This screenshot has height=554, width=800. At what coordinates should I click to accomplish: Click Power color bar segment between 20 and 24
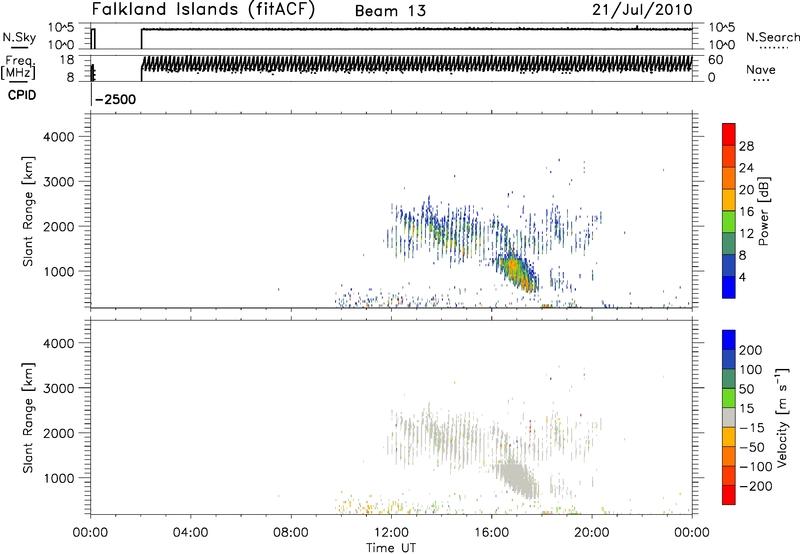(x=729, y=178)
